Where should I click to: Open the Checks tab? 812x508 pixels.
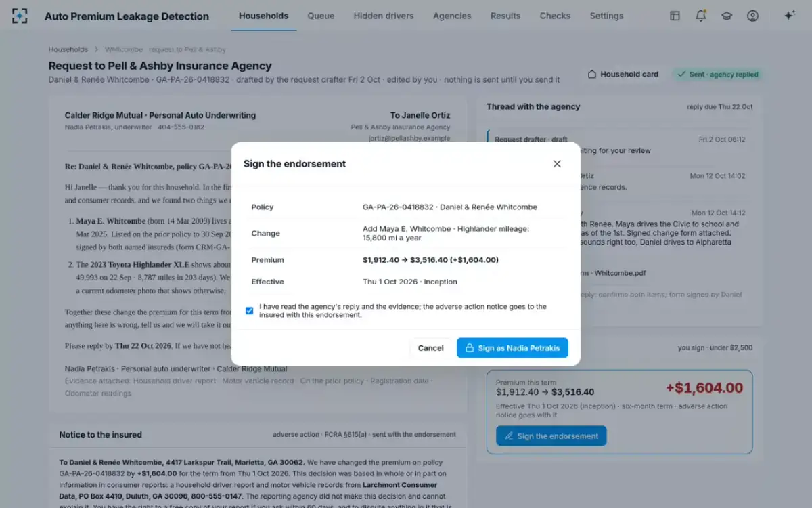pos(555,16)
